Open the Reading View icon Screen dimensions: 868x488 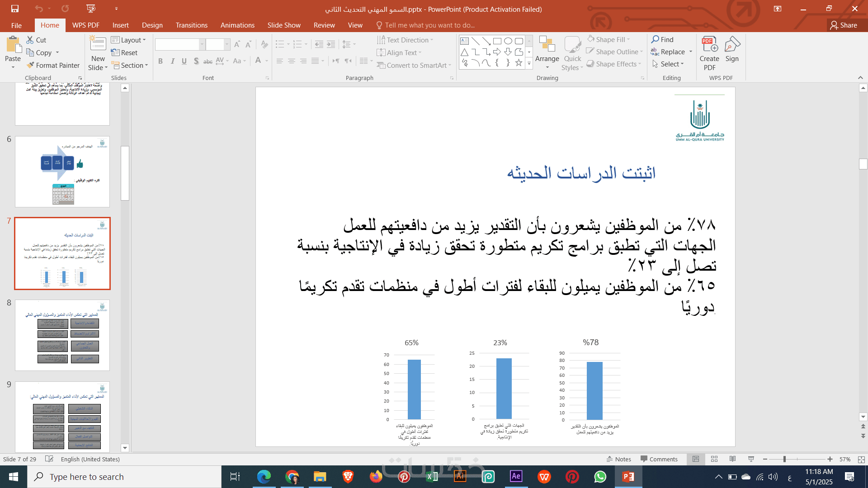732,459
